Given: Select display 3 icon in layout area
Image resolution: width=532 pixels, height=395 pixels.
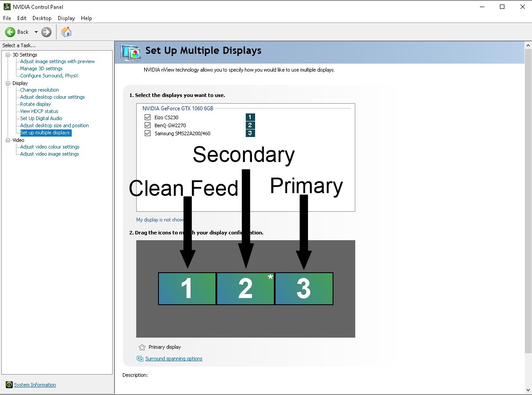Looking at the screenshot, I should [x=304, y=289].
